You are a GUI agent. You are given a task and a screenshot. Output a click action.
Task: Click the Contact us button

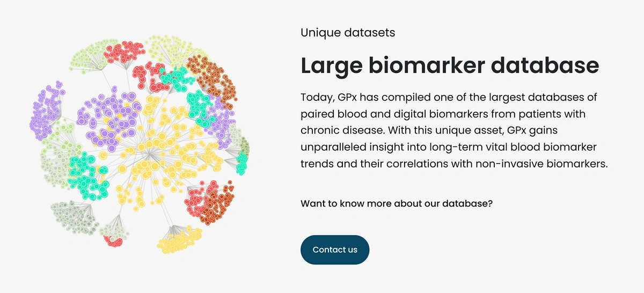335,250
